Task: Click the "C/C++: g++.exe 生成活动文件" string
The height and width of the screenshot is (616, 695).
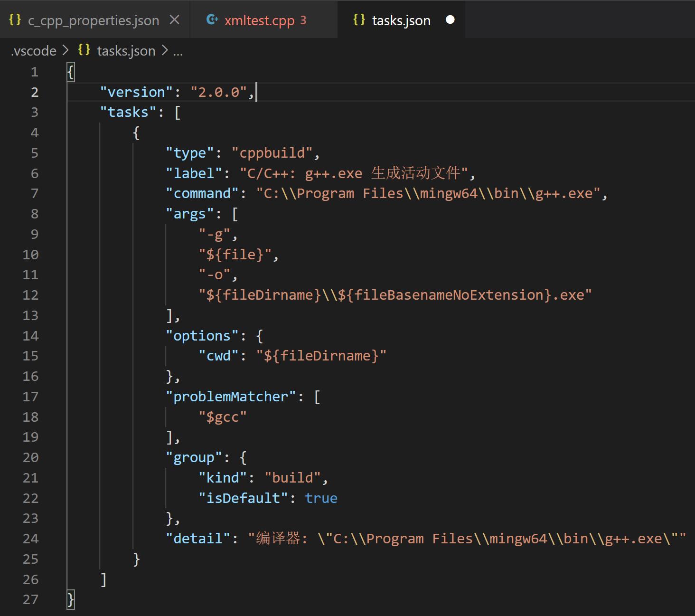Action: click(x=354, y=173)
